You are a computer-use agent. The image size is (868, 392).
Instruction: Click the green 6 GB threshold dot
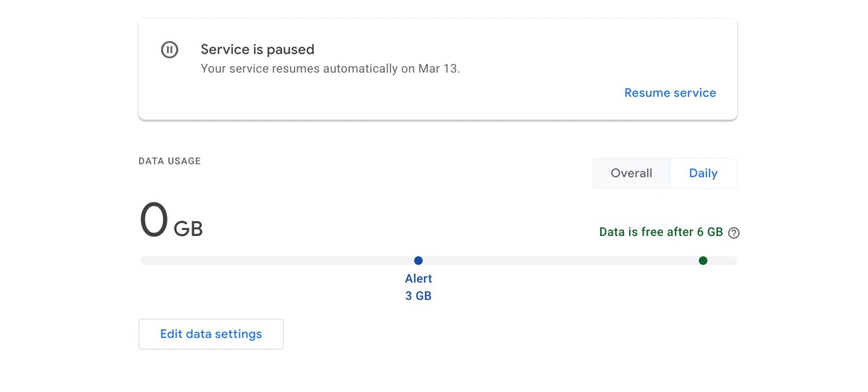[703, 261]
